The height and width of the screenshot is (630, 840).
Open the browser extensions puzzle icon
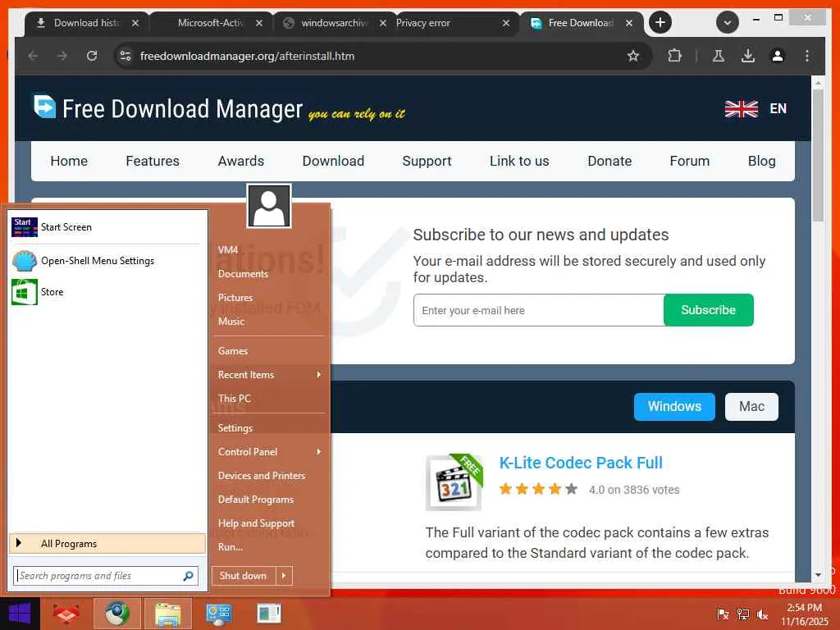pos(674,56)
